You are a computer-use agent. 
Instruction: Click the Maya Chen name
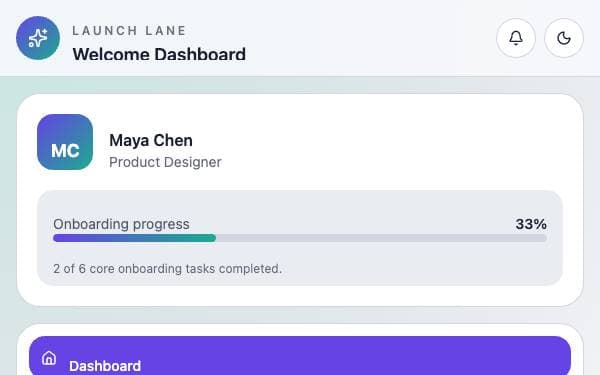pyautogui.click(x=151, y=140)
